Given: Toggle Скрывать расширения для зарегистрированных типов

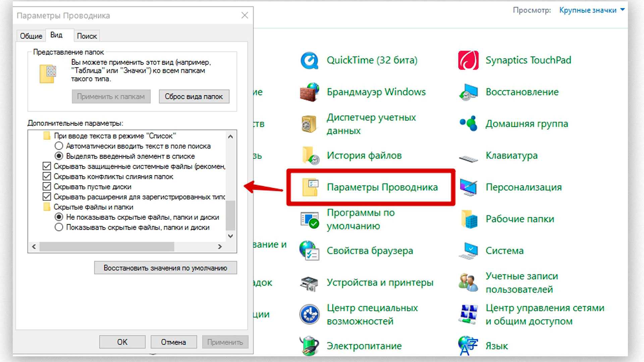Looking at the screenshot, I should click(x=47, y=197).
